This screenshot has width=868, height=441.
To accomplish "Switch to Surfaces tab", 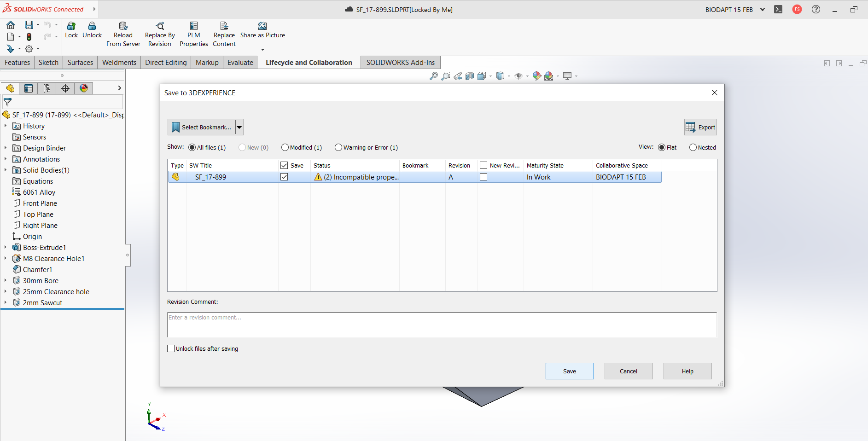I will (x=80, y=63).
